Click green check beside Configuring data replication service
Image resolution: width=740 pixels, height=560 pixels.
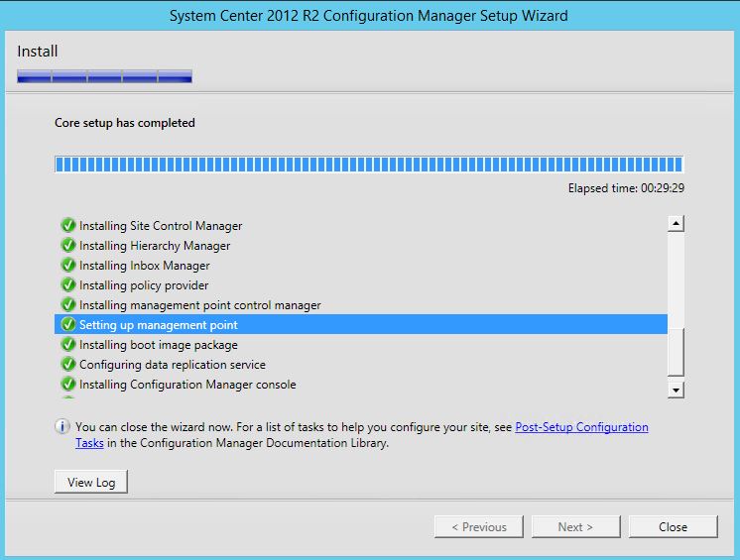68,364
